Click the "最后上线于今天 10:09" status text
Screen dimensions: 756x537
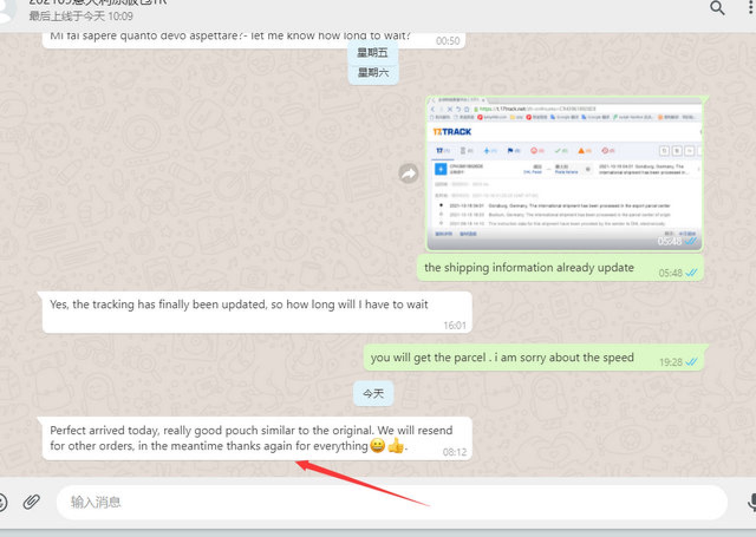click(x=81, y=17)
